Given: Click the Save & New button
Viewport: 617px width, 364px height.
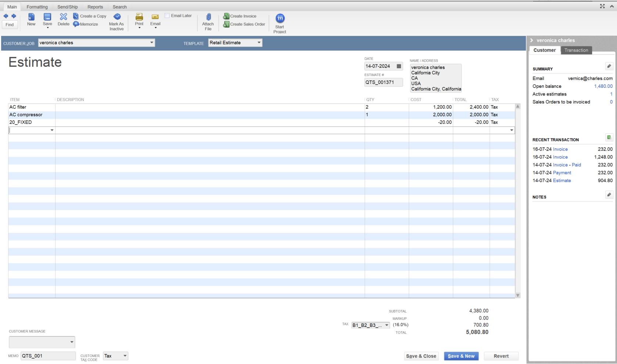Looking at the screenshot, I should pyautogui.click(x=461, y=356).
